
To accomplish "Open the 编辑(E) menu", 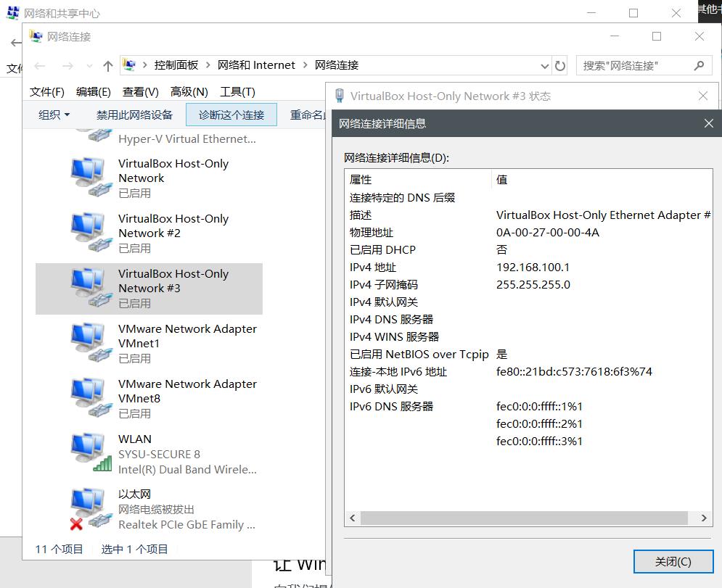I will 94,92.
